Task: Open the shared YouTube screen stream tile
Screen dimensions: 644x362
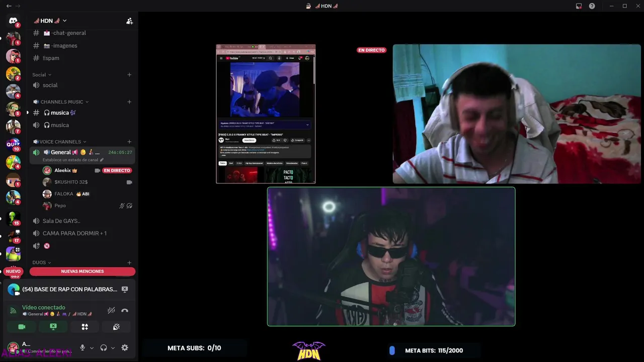Action: coord(266,114)
